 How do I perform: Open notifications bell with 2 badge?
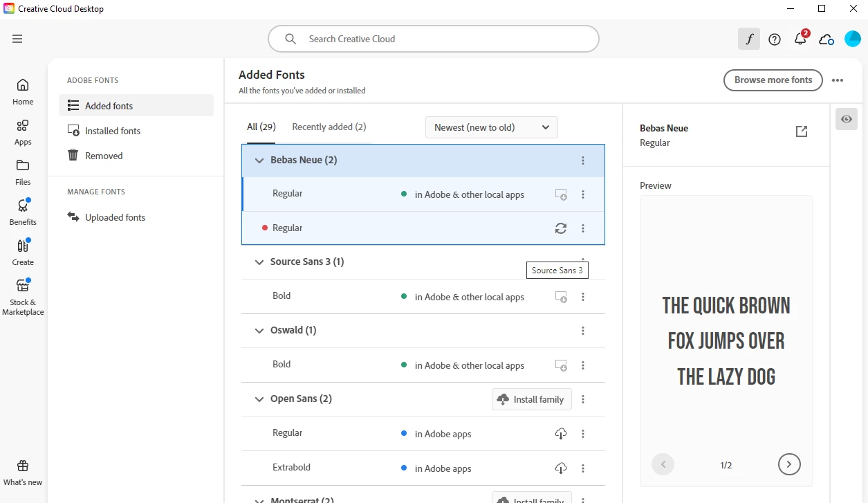click(801, 38)
